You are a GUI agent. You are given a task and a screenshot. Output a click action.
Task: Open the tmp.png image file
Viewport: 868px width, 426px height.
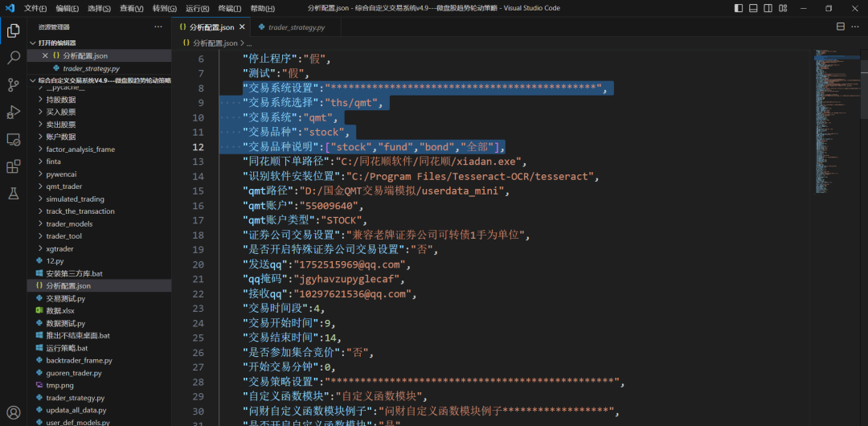coord(59,385)
